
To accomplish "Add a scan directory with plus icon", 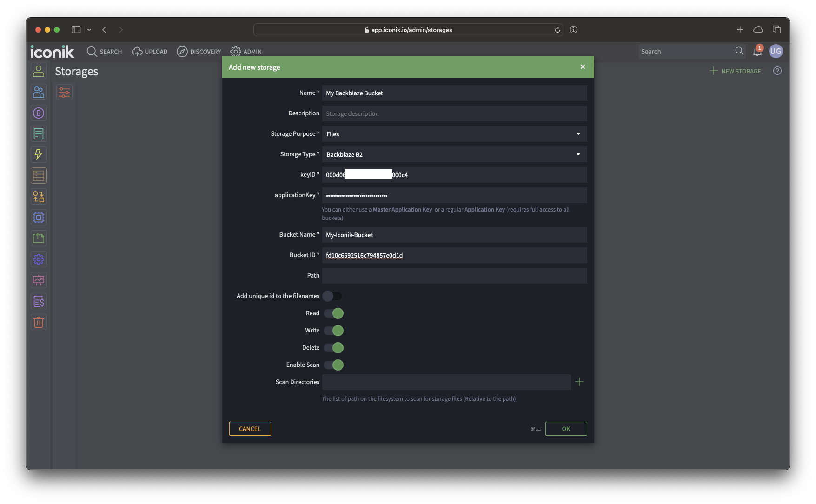I will click(x=579, y=382).
